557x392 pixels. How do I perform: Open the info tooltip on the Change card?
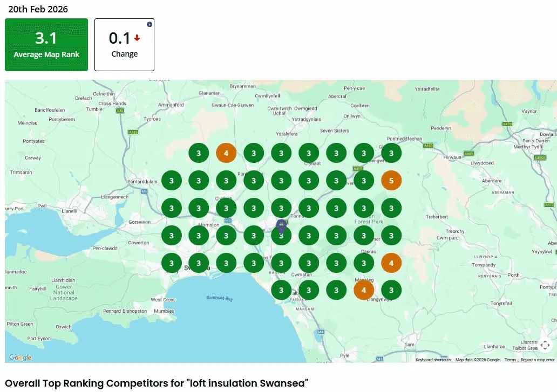149,24
